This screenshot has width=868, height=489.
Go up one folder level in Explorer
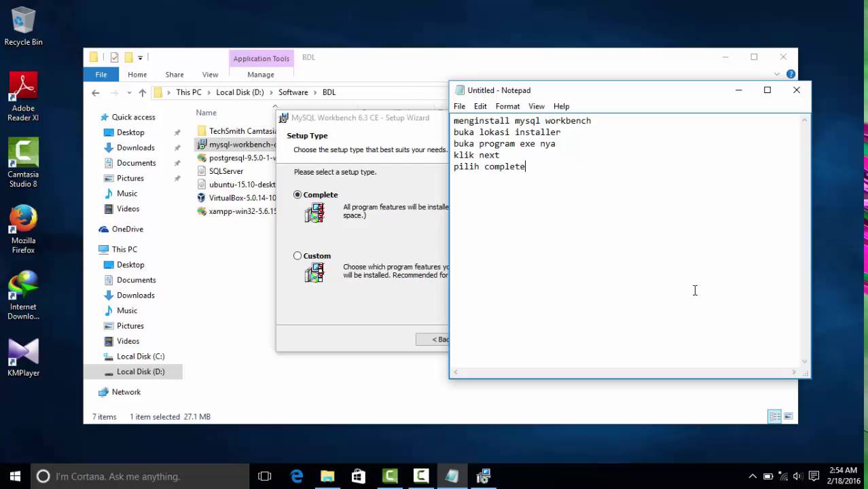click(142, 92)
